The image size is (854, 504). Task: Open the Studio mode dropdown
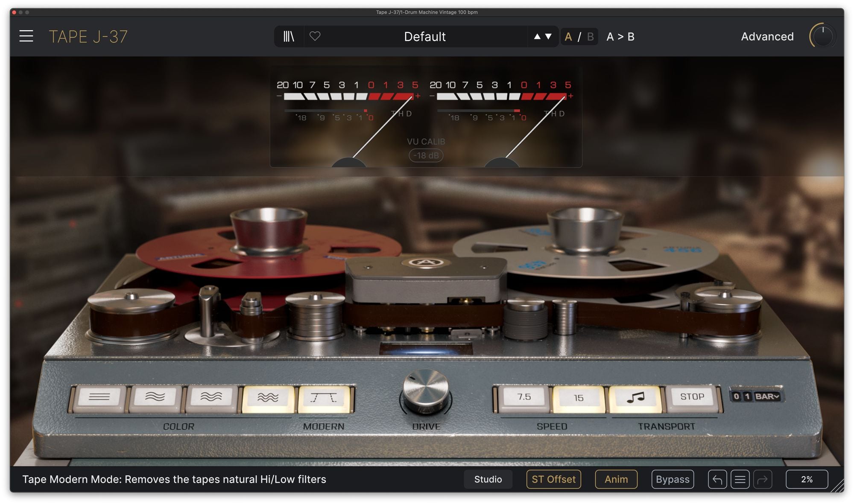488,479
